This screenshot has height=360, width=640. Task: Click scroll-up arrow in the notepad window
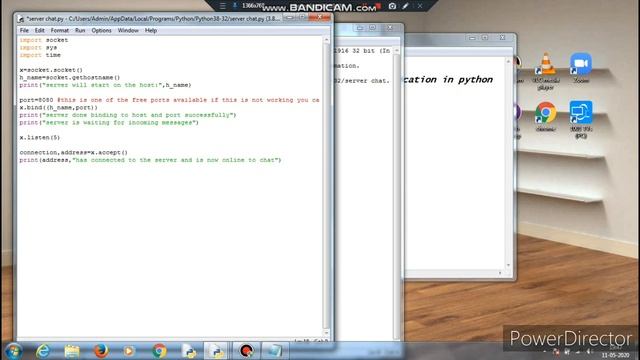pos(508,61)
